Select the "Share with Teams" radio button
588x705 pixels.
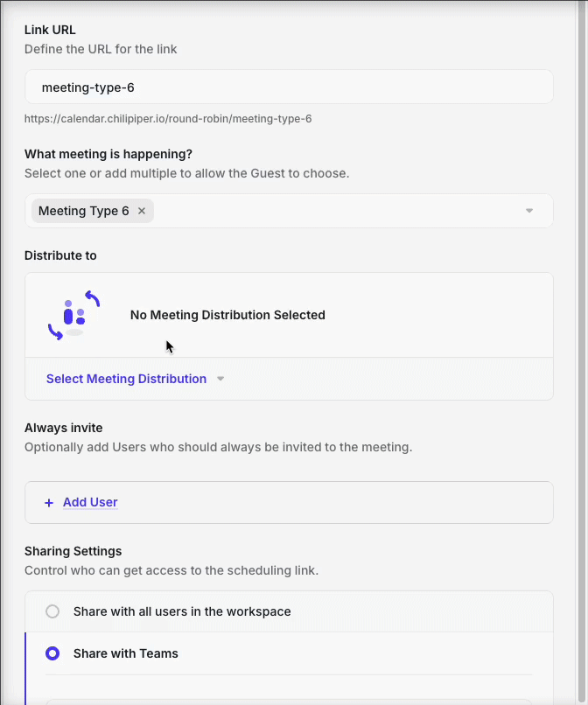(52, 653)
